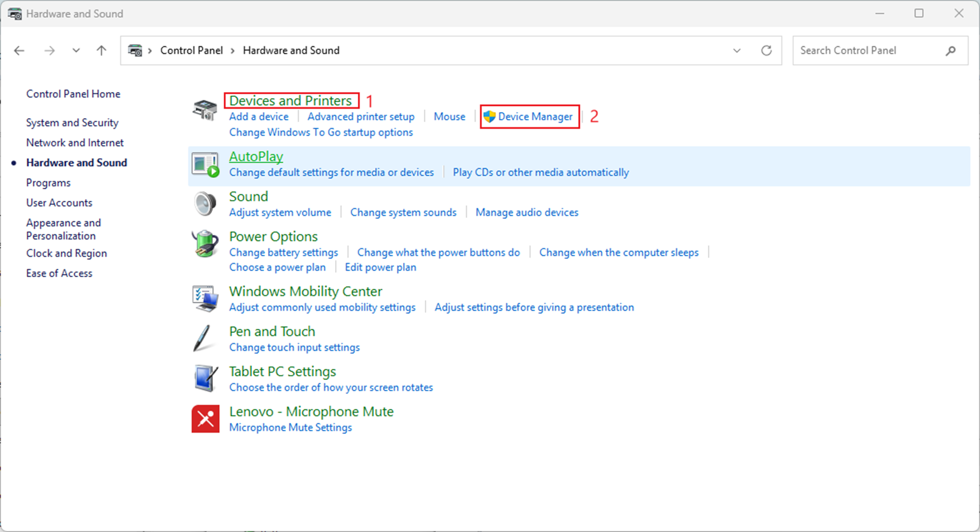Click Change system sounds
The image size is (980, 532).
click(403, 212)
